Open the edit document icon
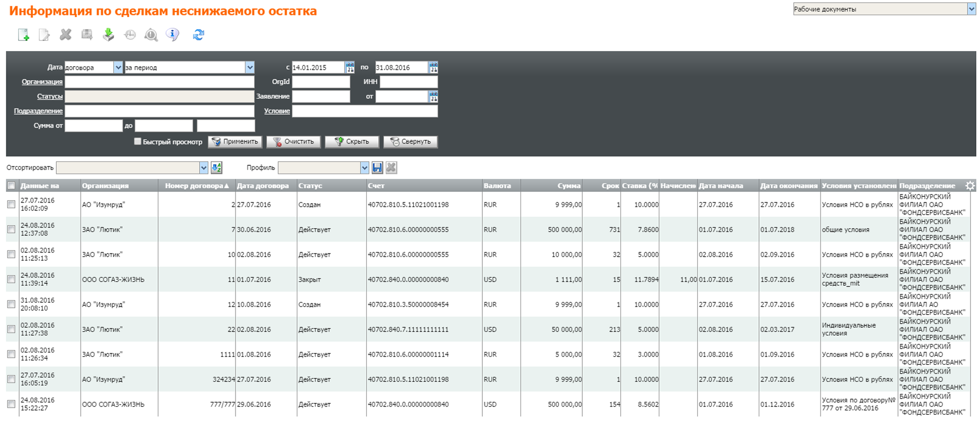The width and height of the screenshot is (980, 422). pyautogui.click(x=44, y=35)
